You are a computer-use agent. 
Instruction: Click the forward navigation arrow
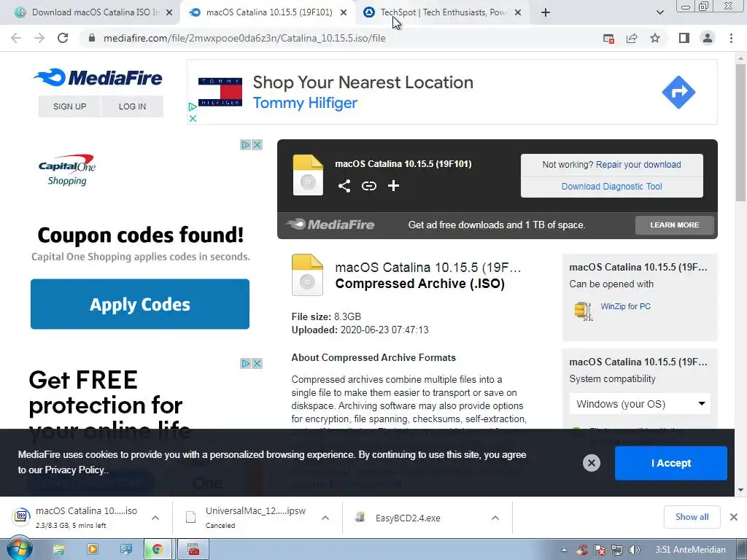tap(39, 38)
